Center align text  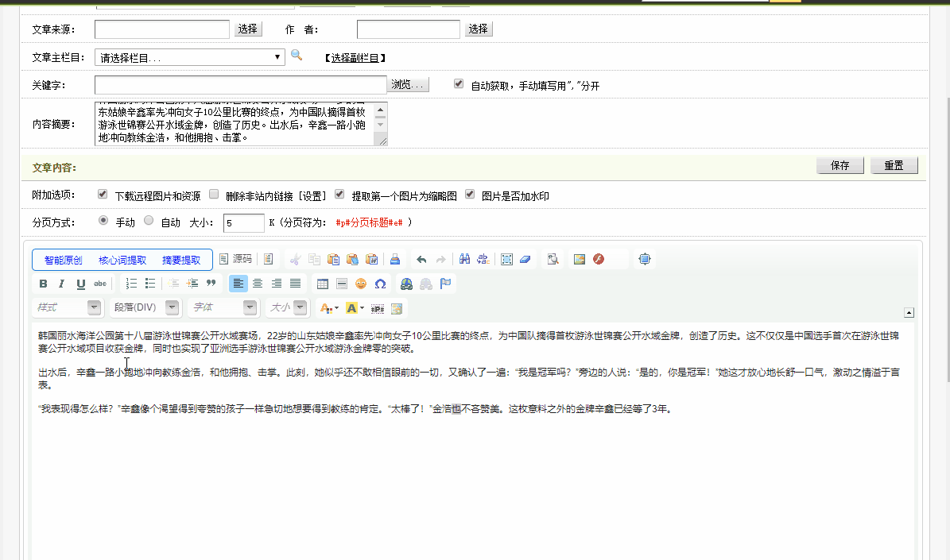pyautogui.click(x=258, y=284)
